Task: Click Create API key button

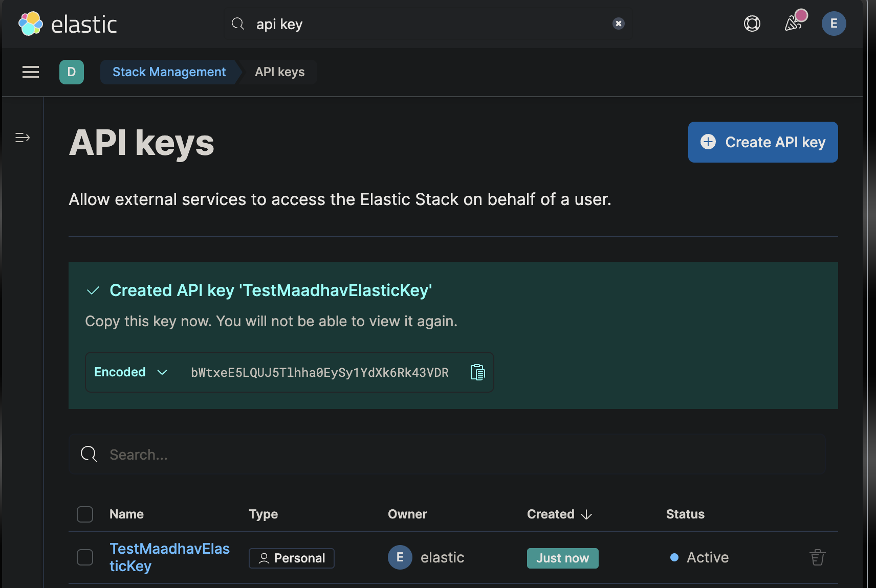Action: (x=763, y=142)
